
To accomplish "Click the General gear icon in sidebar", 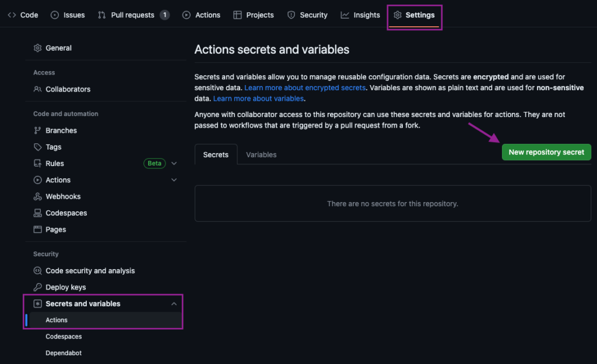I will 37,48.
